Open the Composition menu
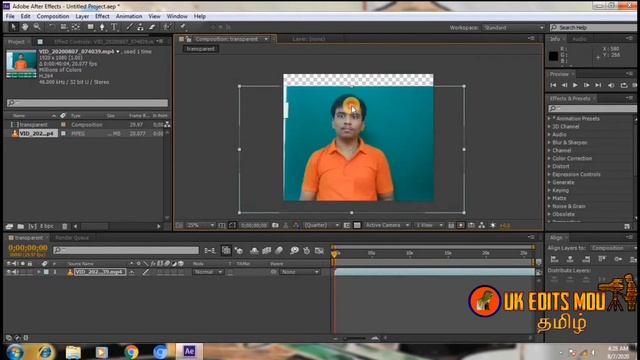 pos(53,16)
